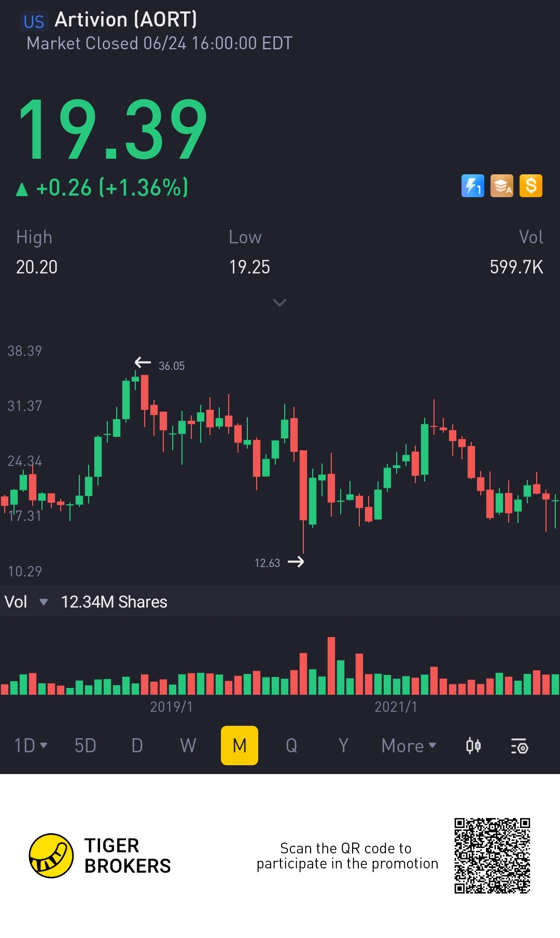
Task: Select the Q quarterly timeframe
Action: tap(291, 746)
